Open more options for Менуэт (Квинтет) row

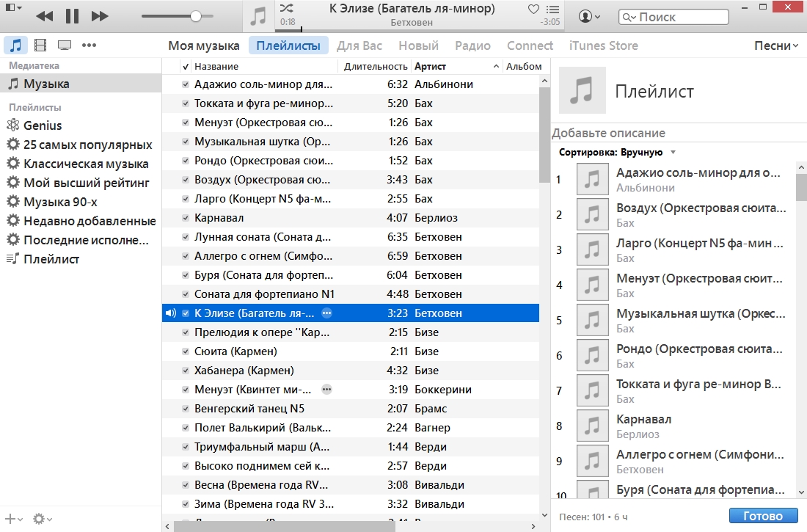pyautogui.click(x=326, y=390)
